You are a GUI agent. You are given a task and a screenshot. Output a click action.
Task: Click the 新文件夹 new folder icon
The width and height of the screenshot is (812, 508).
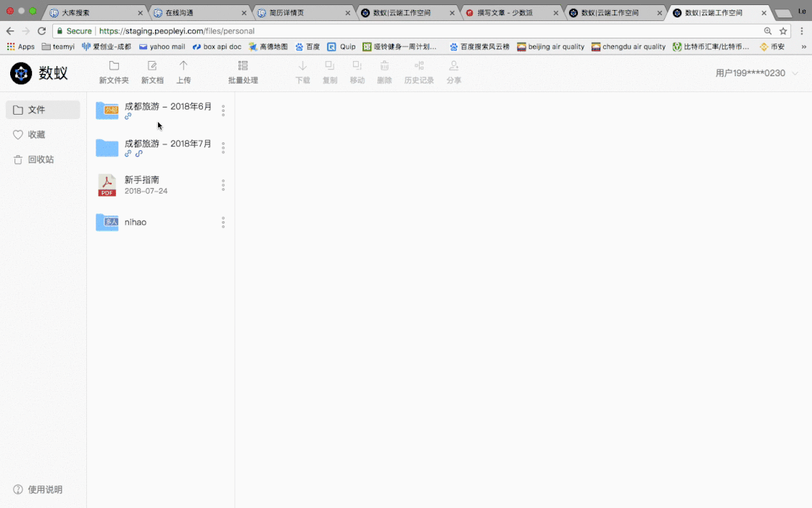pyautogui.click(x=114, y=66)
